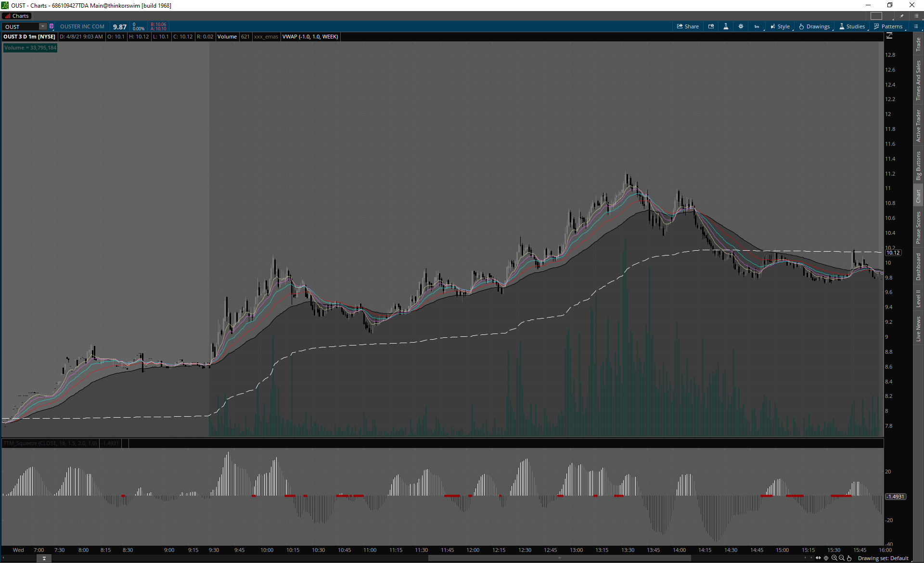Screen dimensions: 924x563
Task: Switch to the Charts tab
Action: [x=17, y=16]
